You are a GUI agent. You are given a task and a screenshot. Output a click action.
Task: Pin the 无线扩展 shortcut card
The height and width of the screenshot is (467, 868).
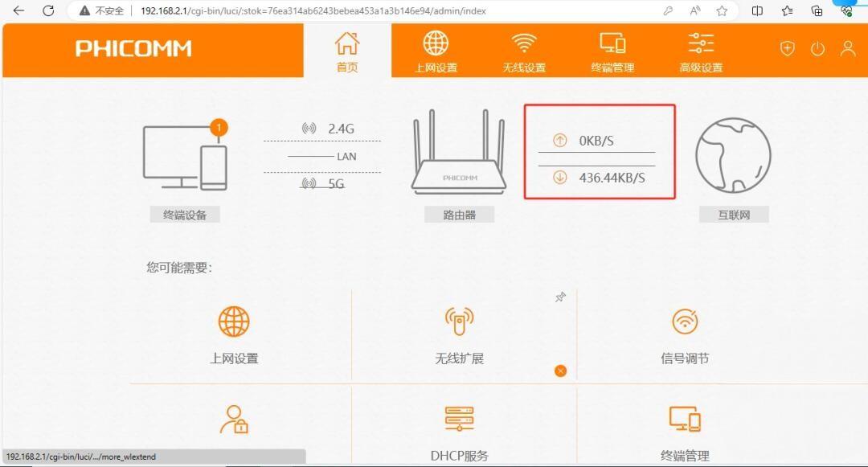click(560, 297)
